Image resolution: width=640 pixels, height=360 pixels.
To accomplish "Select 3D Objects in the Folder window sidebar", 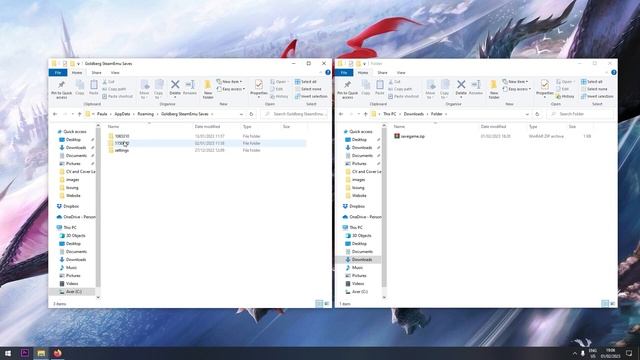I will click(x=361, y=236).
